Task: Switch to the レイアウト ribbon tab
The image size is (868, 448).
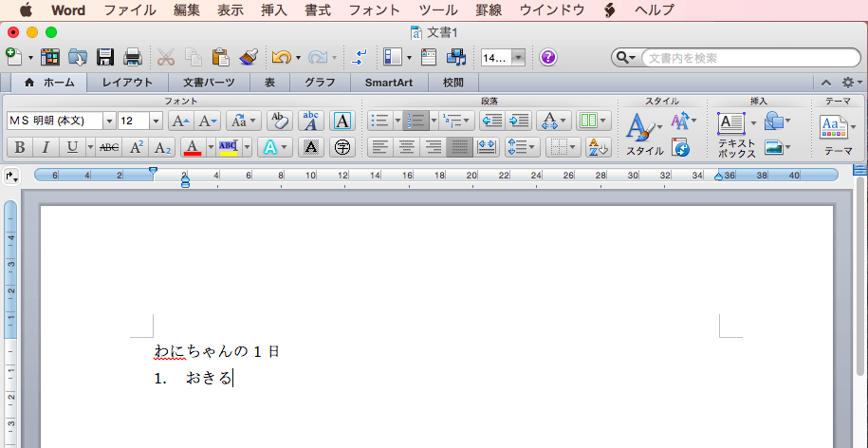Action: (127, 83)
